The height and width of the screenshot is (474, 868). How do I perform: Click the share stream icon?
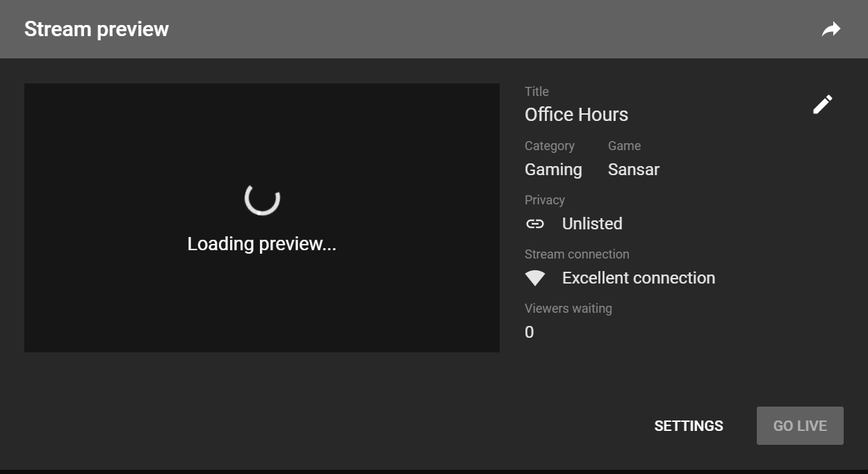831,28
